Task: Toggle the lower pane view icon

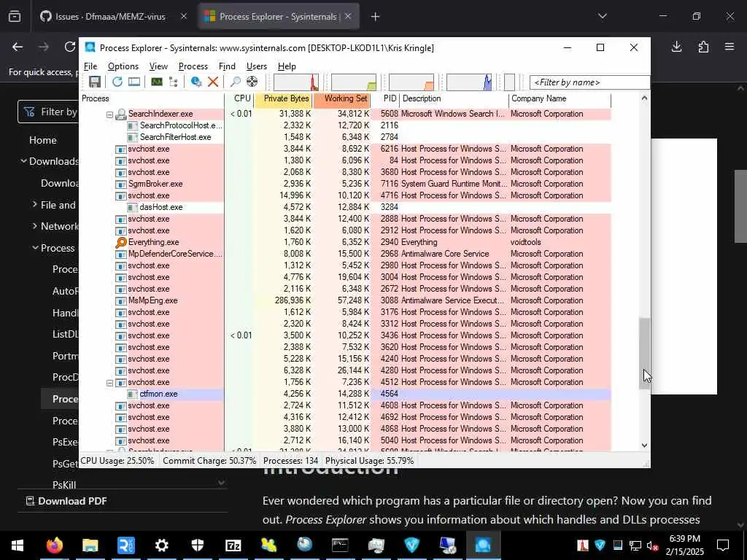Action: pyautogui.click(x=134, y=82)
